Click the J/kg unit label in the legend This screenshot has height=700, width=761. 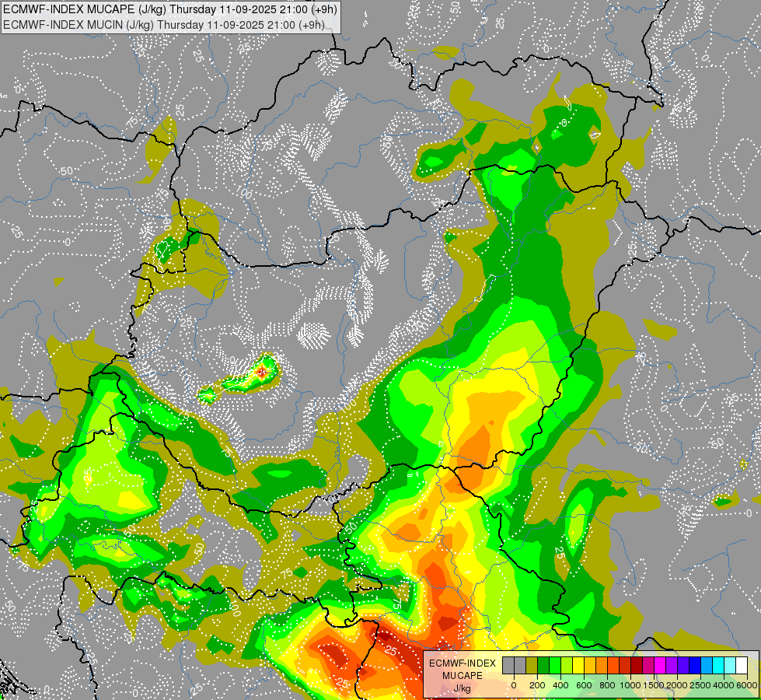[x=463, y=689]
